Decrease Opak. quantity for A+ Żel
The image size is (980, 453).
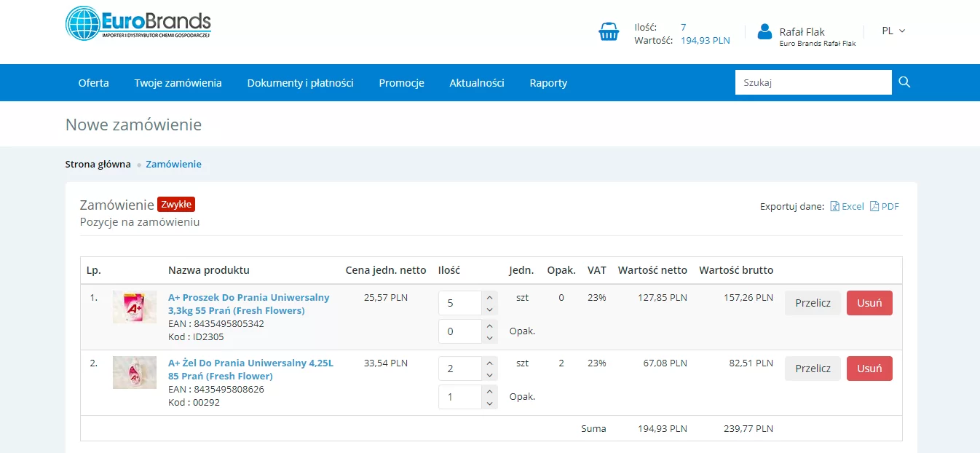pos(489,403)
